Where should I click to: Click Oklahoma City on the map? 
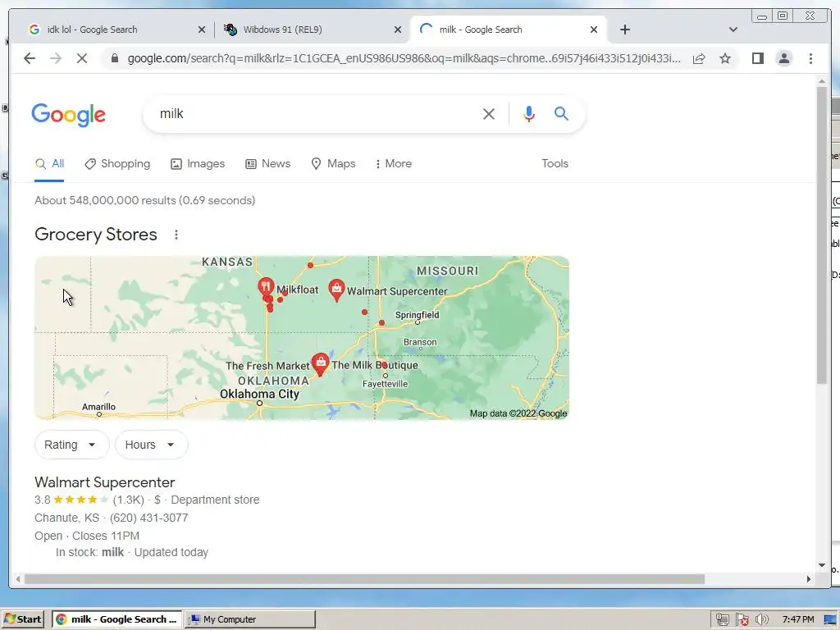pos(259,394)
